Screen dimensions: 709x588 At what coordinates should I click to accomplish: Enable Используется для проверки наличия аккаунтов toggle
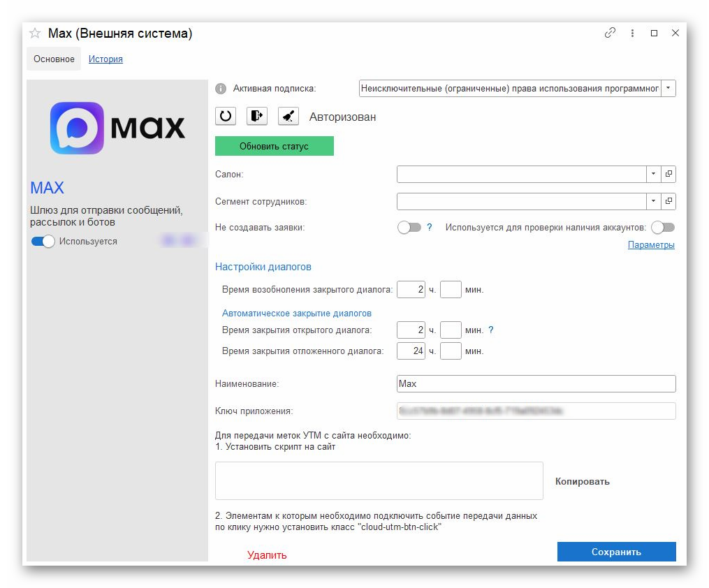coord(663,228)
